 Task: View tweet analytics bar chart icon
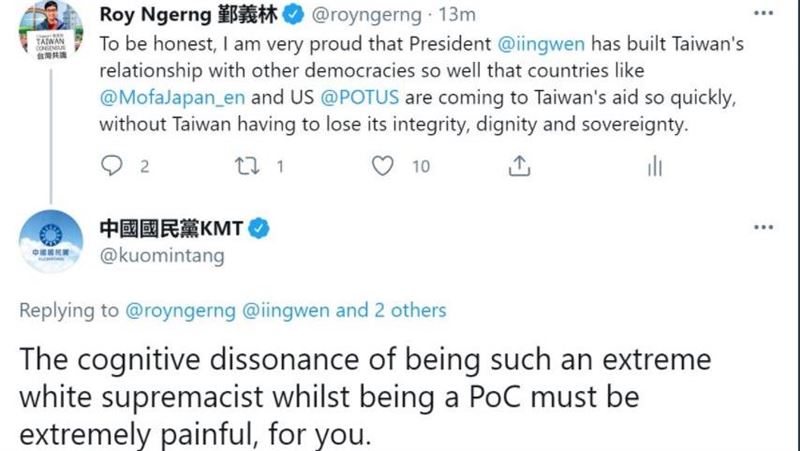click(x=655, y=166)
